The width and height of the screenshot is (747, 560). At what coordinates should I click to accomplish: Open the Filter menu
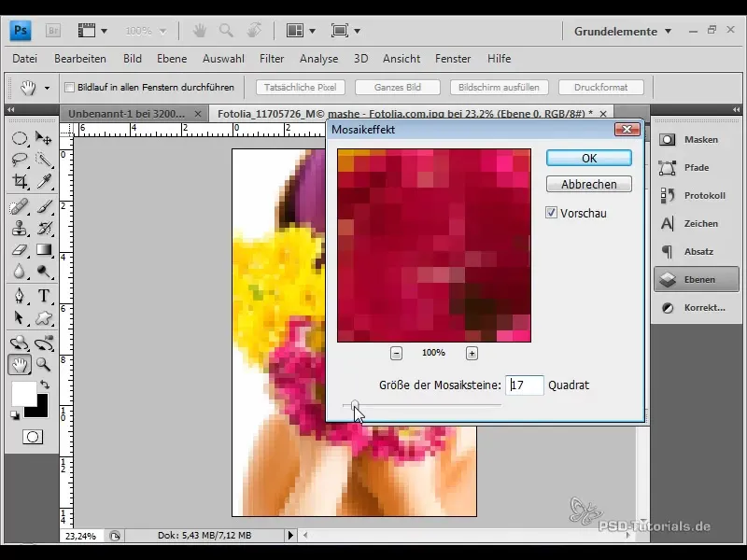272,59
